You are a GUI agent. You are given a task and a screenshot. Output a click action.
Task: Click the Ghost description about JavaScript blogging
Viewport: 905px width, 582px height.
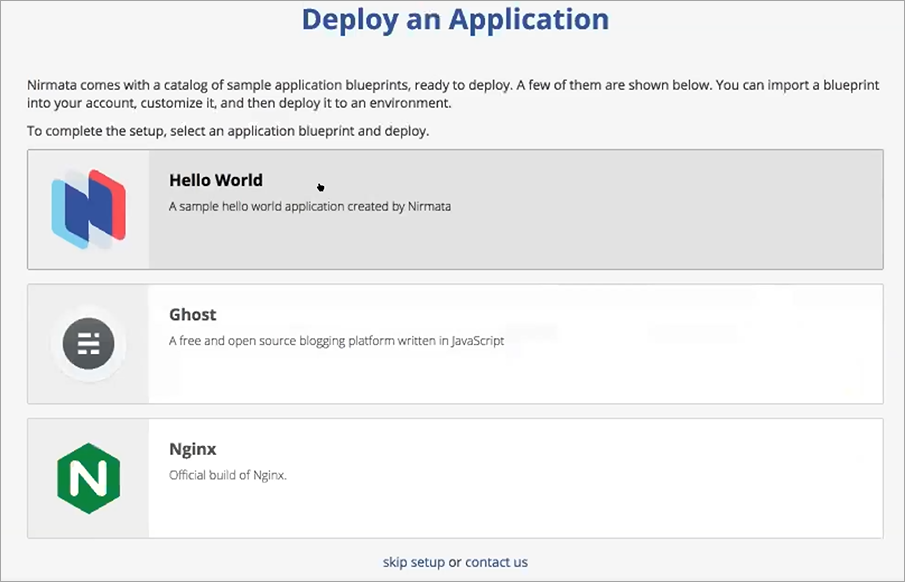(x=336, y=341)
